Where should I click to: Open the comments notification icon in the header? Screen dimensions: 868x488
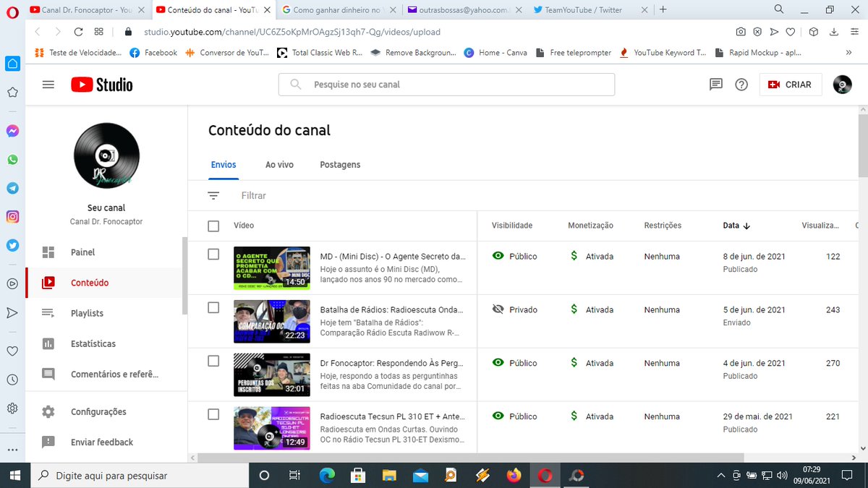716,85
